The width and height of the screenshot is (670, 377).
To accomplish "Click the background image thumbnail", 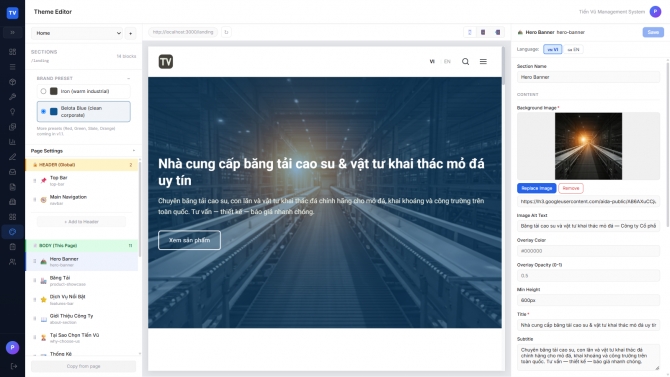I will [588, 146].
